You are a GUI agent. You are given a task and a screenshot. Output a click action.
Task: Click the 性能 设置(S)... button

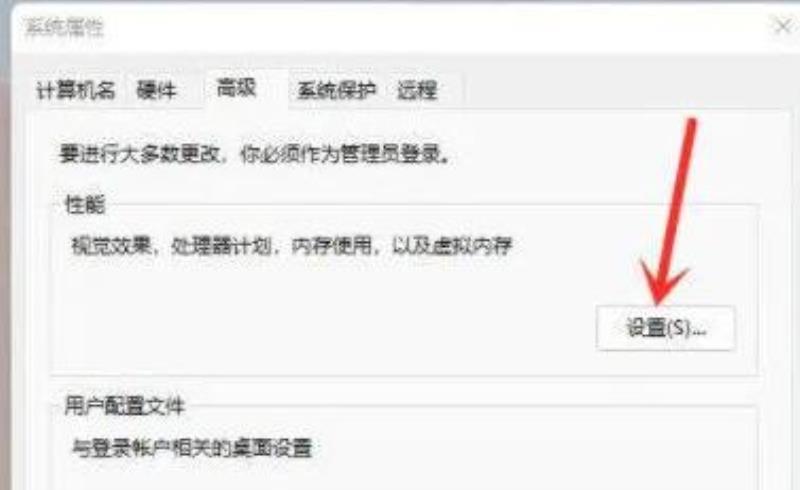[x=665, y=328]
